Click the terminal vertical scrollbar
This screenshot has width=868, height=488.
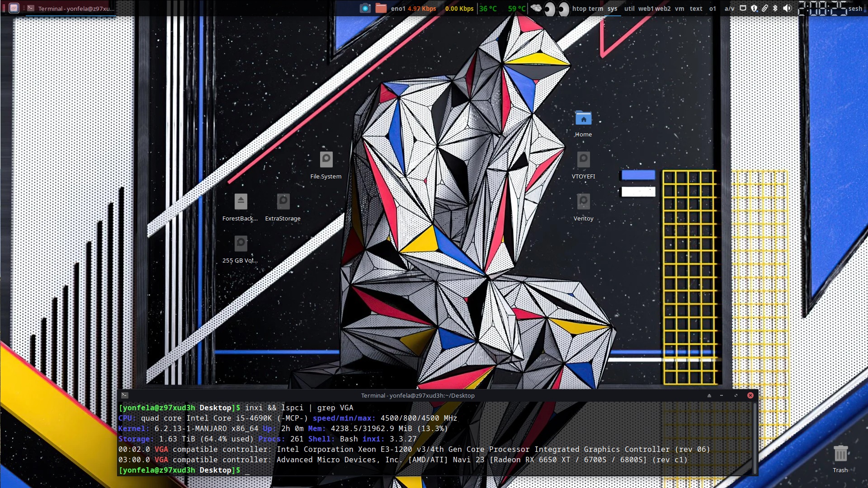pos(755,438)
